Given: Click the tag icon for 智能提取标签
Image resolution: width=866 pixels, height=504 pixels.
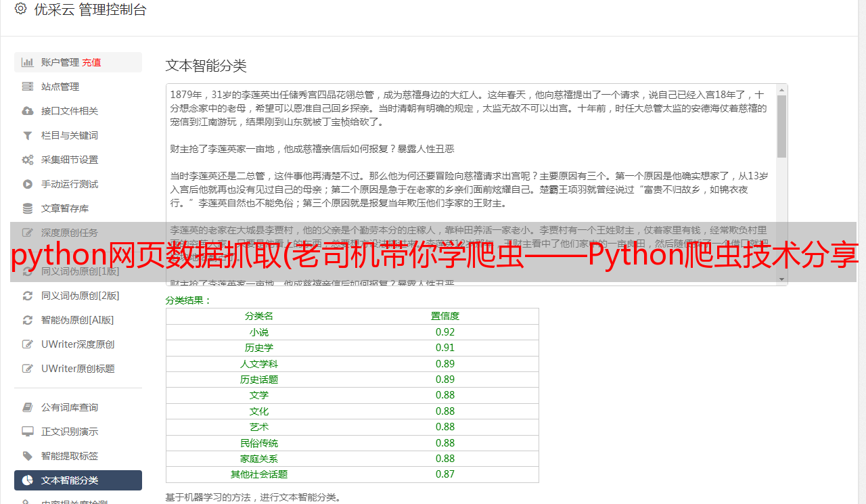Looking at the screenshot, I should pyautogui.click(x=28, y=456).
